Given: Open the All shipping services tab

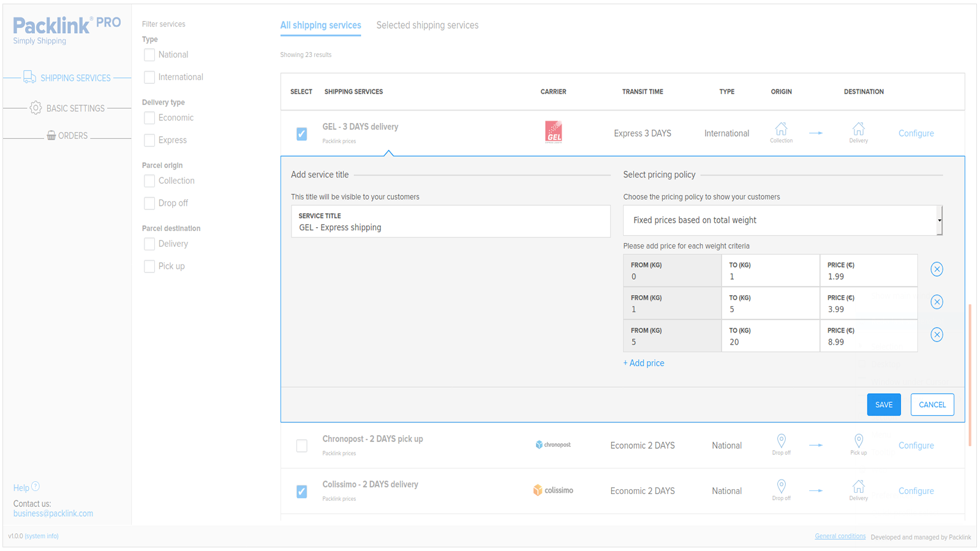Looking at the screenshot, I should [x=321, y=25].
